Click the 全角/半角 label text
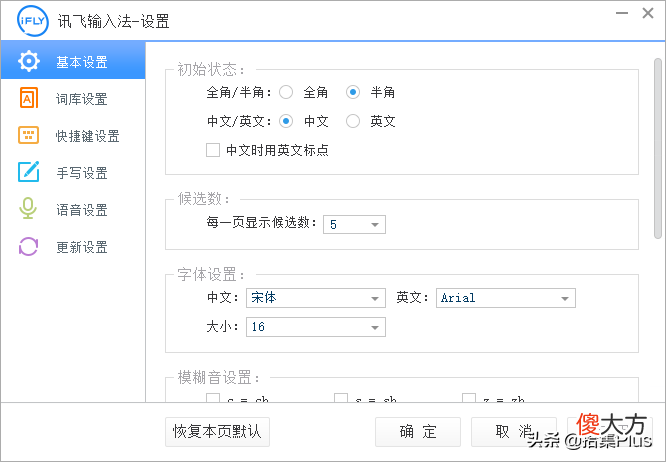Image resolution: width=666 pixels, height=462 pixels. click(239, 92)
